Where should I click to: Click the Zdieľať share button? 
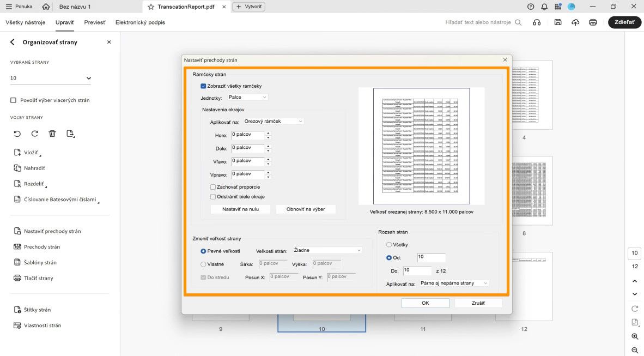pos(624,22)
